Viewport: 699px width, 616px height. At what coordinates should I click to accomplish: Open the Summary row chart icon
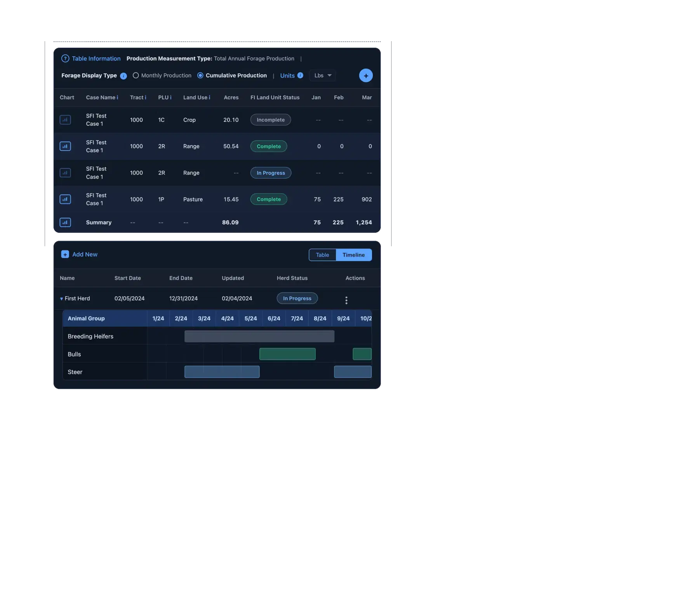coord(65,222)
